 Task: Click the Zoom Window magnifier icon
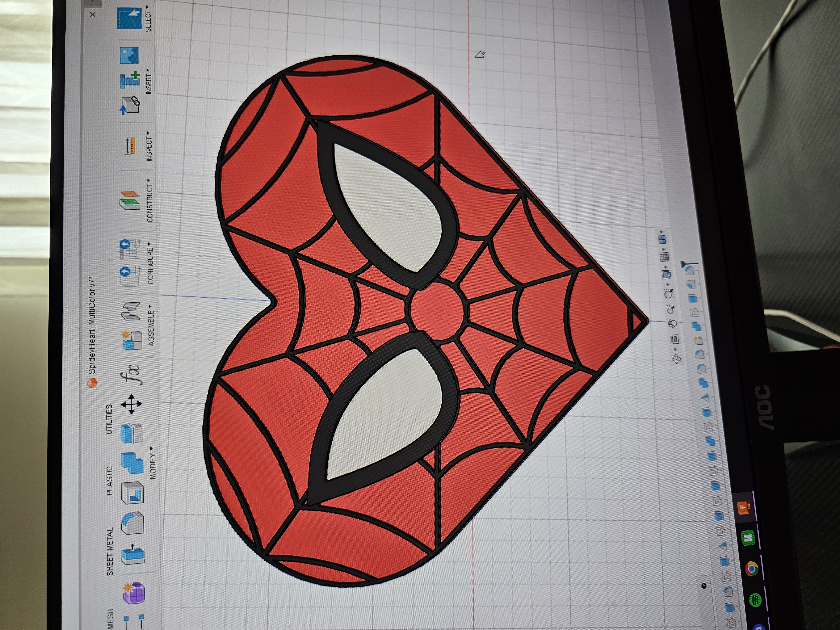(x=668, y=294)
